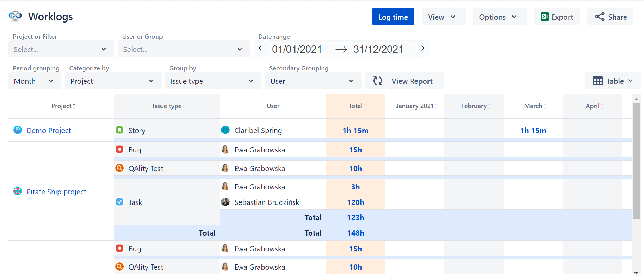Open the Secondary Grouping User dropdown
Image resolution: width=644 pixels, height=275 pixels.
(313, 81)
